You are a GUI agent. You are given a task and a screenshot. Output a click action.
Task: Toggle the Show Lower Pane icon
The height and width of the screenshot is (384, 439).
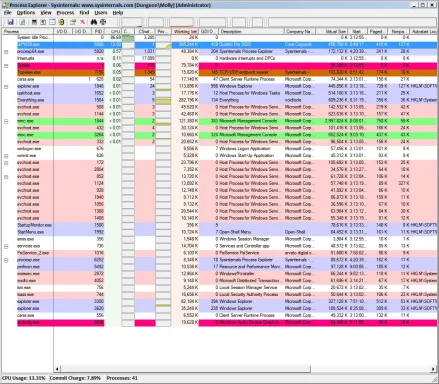point(52,22)
